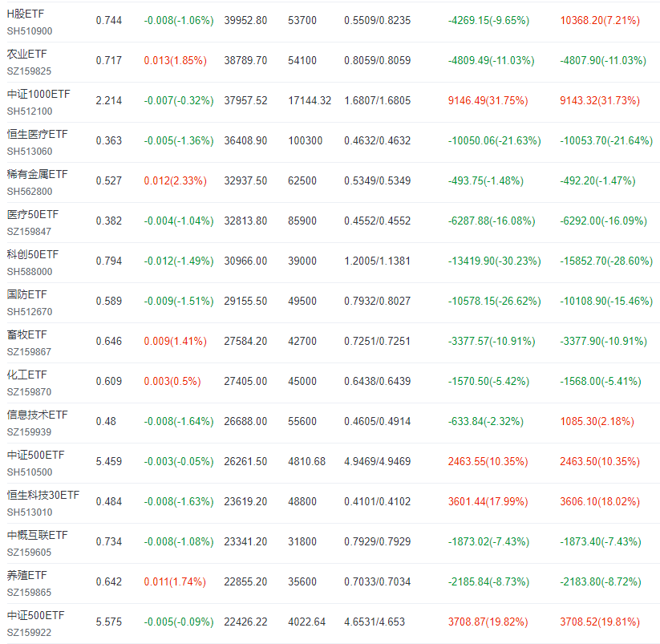Click 科创50ETF cost 1.2005/1.1381
Screen dimensions: 660x644
[377, 261]
